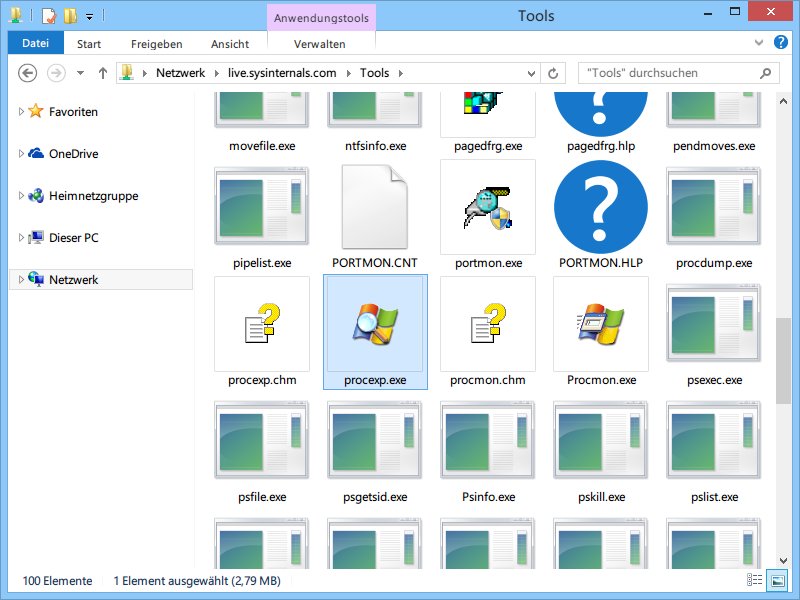Select the psfile.exe icon

pyautogui.click(x=262, y=440)
